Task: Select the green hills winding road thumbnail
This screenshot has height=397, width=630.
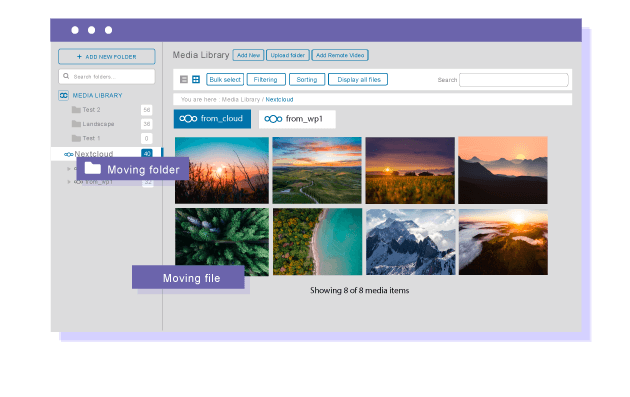Action: (317, 170)
